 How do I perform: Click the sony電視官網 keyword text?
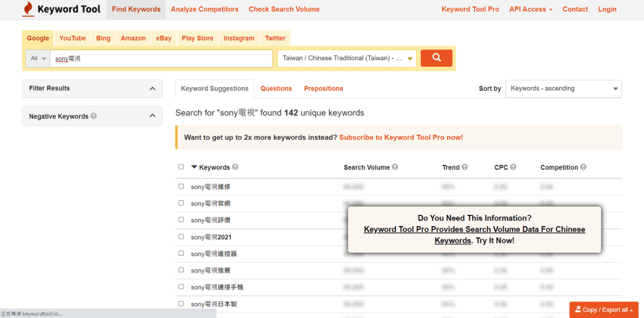pyautogui.click(x=211, y=203)
